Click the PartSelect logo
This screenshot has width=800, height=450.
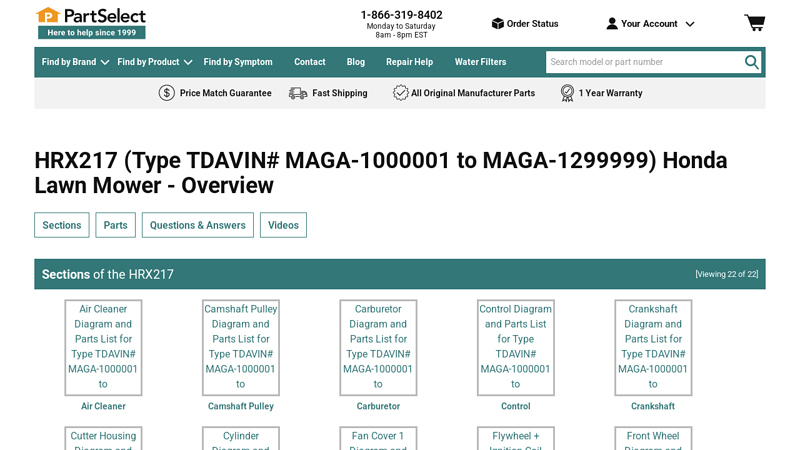[x=91, y=22]
